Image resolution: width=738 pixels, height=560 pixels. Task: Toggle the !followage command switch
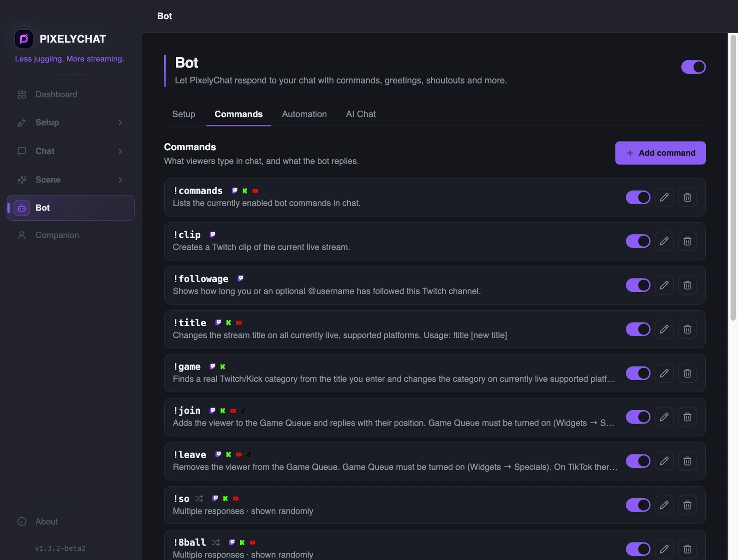(x=638, y=285)
